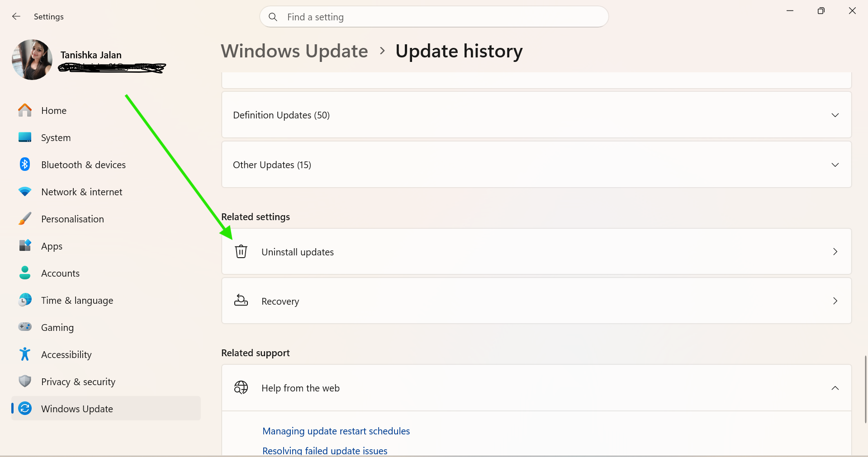Open Resolving failed update issues link
This screenshot has height=457, width=868.
(x=325, y=451)
